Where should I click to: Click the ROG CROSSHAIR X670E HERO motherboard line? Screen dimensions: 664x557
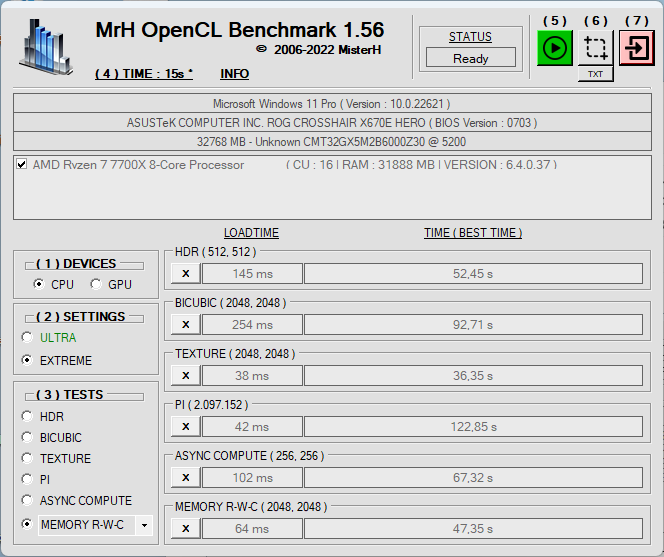[332, 123]
